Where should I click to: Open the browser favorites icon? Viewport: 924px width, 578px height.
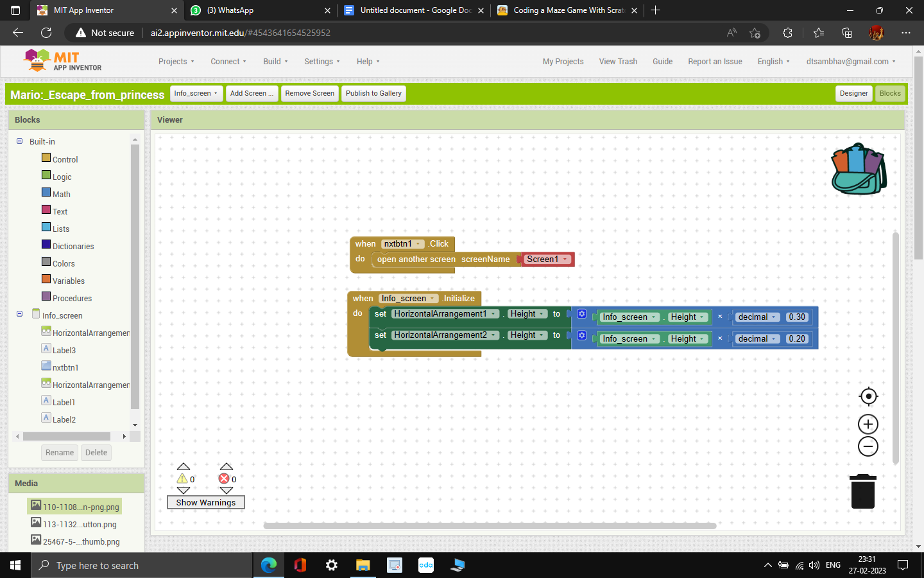818,33
